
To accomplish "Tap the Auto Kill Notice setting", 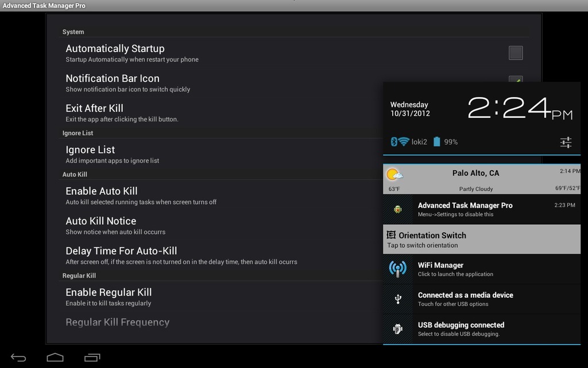I will tap(221, 225).
